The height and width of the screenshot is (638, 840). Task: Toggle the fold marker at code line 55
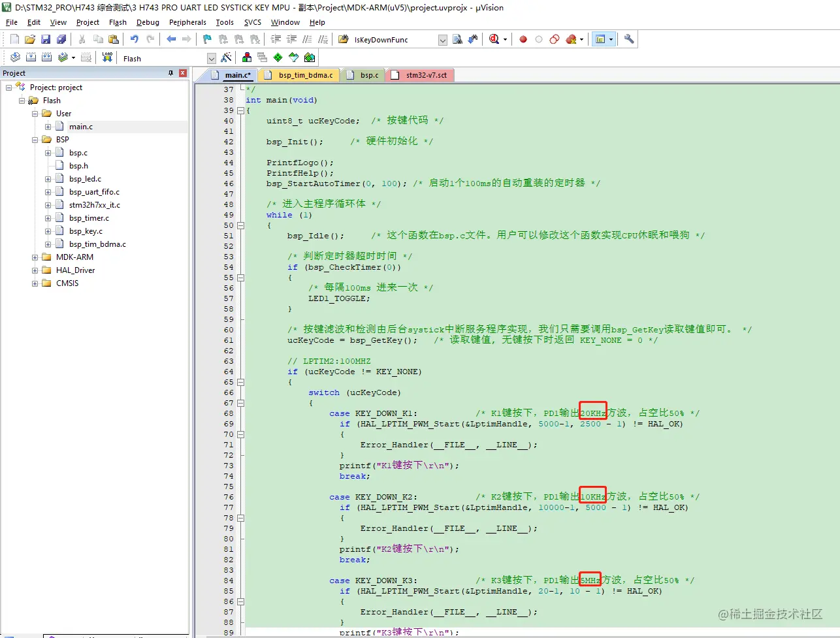point(240,278)
